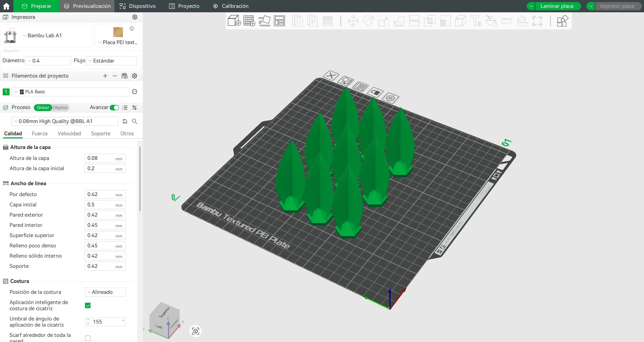644x342 pixels.
Task: Click the Variable layer height icon
Action: (x=327, y=21)
